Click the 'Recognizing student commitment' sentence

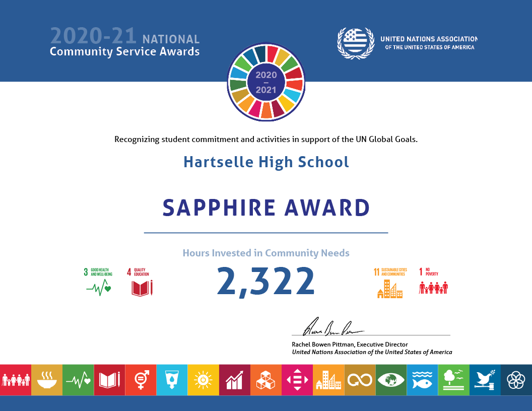266,140
